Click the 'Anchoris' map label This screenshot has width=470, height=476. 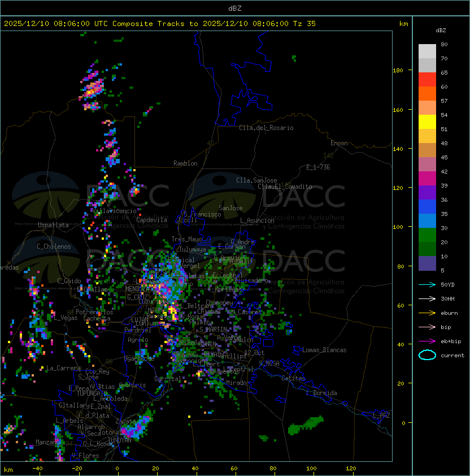click(x=133, y=385)
